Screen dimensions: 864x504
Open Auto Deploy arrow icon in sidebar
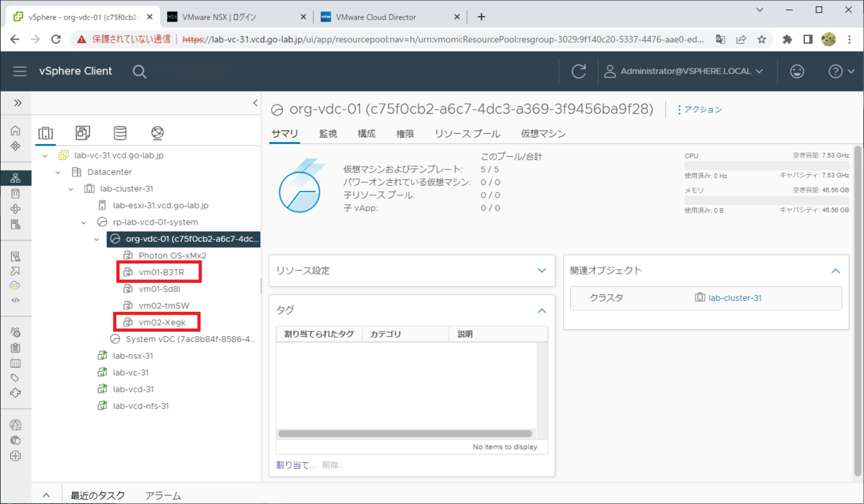pos(16,271)
